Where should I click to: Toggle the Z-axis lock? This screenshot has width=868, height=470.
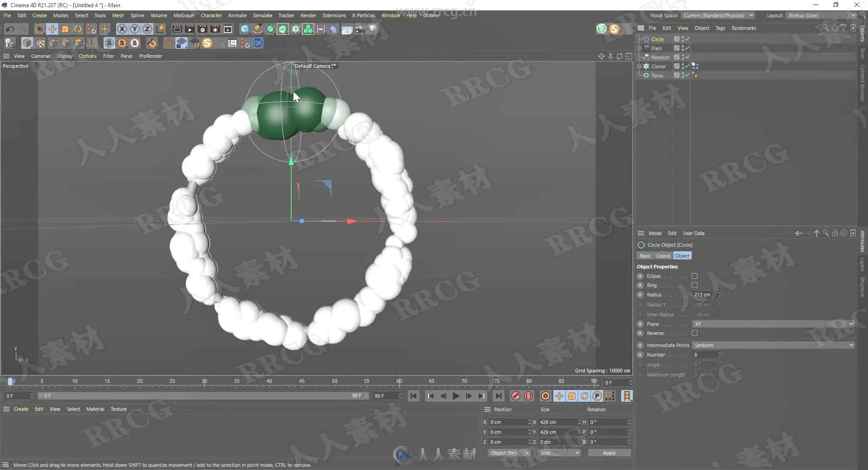pyautogui.click(x=147, y=29)
